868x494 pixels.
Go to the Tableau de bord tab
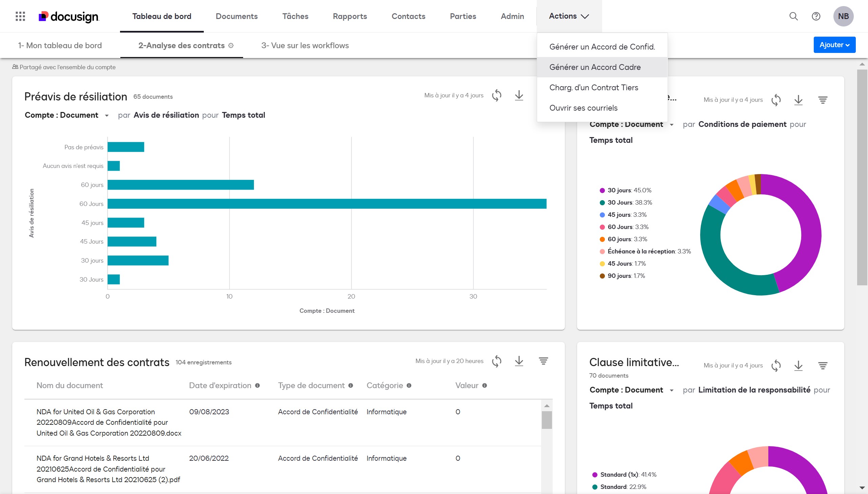[162, 16]
